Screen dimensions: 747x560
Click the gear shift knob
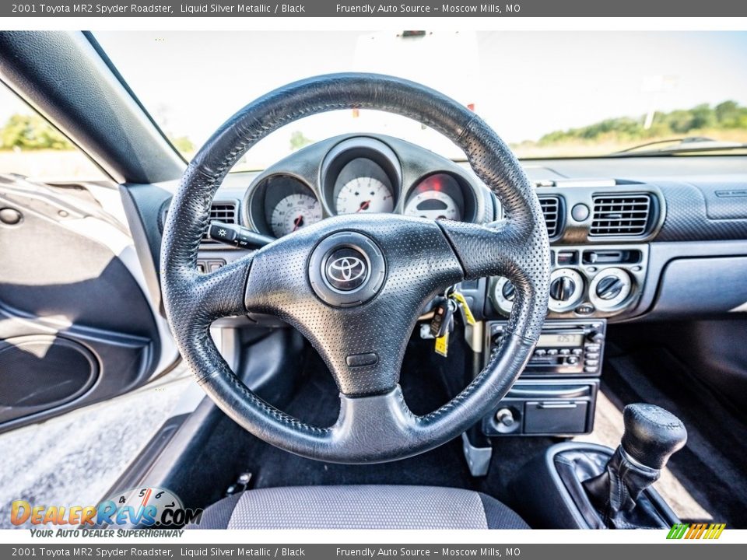652,436
